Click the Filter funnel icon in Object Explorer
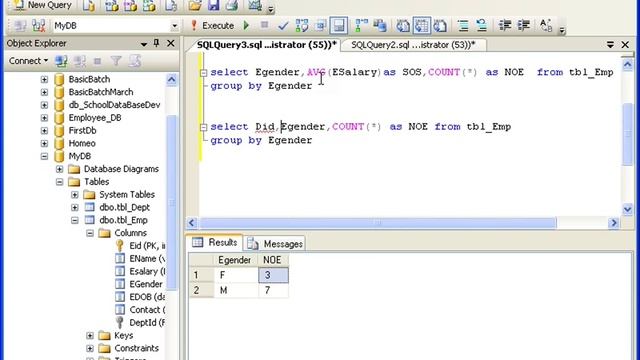This screenshot has height=360, width=640. [116, 61]
